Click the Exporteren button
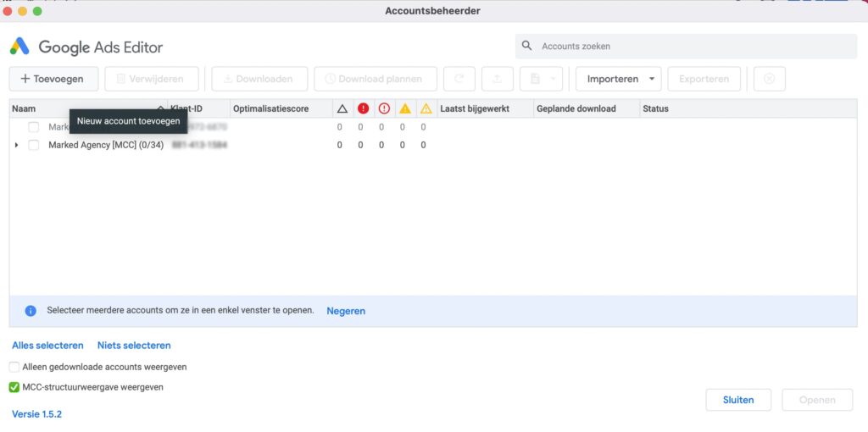The height and width of the screenshot is (432, 868). coord(704,79)
